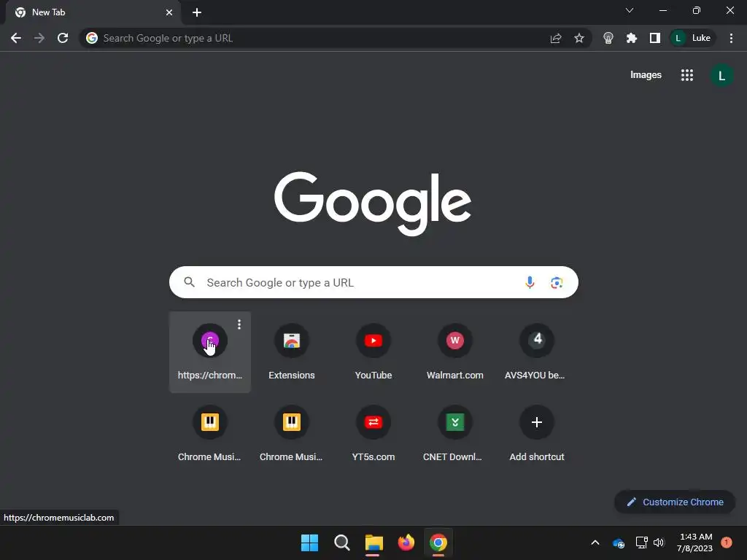Open Chrome's three-dot main menu
The image size is (747, 560).
tap(731, 38)
